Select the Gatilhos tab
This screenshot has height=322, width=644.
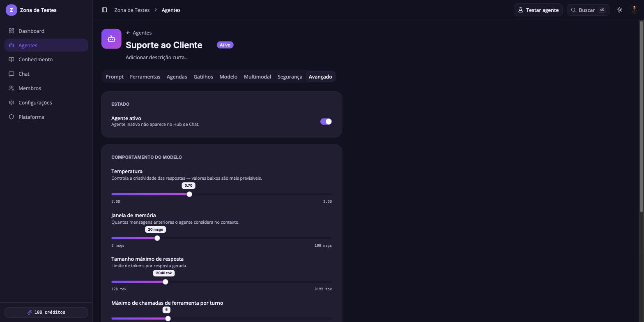pos(203,76)
